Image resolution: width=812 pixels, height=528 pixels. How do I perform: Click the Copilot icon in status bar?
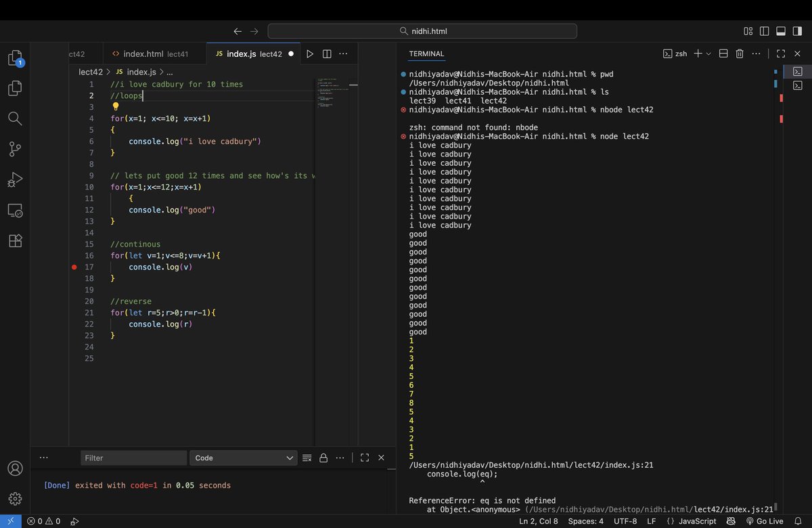pos(731,521)
